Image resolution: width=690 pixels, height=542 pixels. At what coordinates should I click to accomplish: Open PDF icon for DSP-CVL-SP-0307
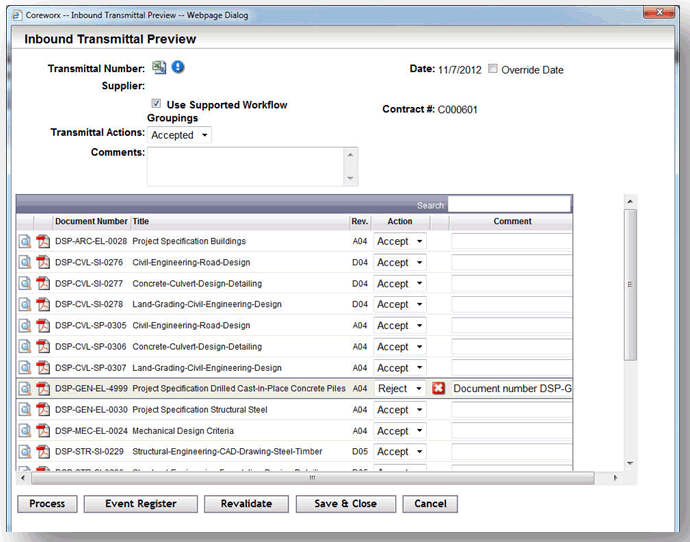[43, 367]
